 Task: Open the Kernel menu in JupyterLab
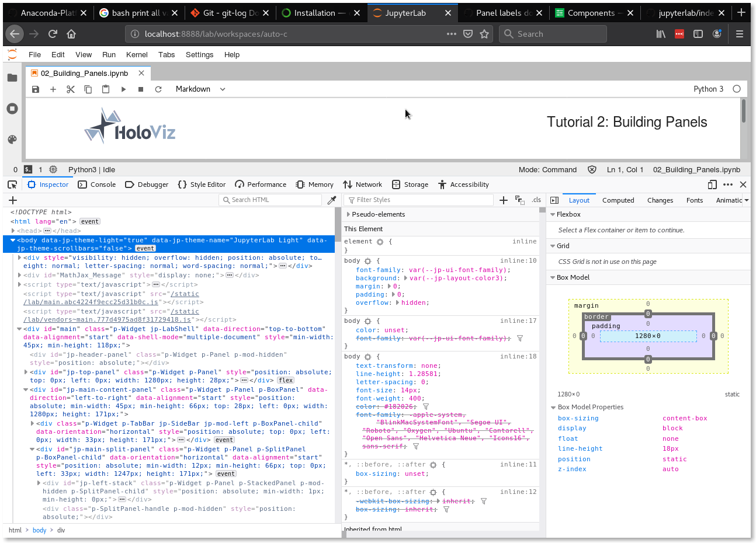pyautogui.click(x=137, y=54)
